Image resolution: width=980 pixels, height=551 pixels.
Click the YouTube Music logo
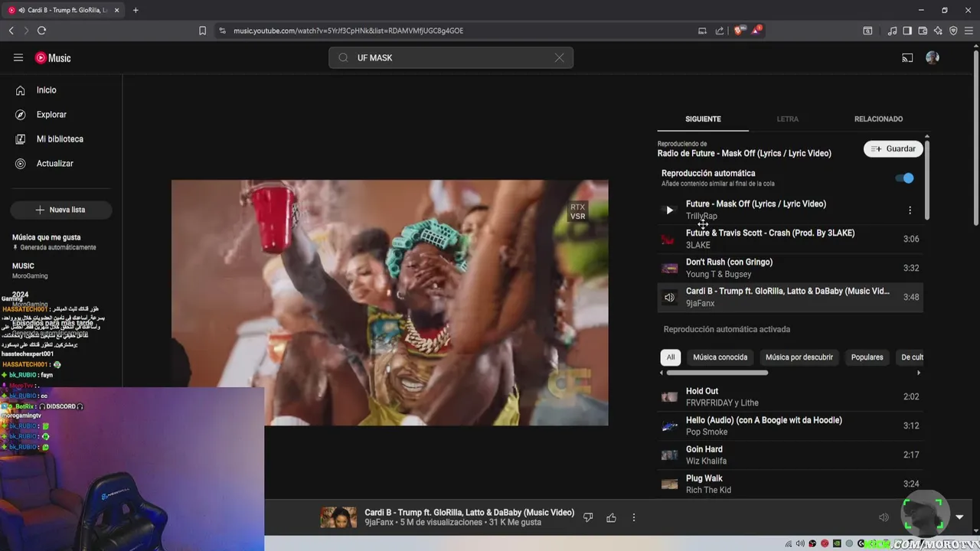click(x=53, y=58)
